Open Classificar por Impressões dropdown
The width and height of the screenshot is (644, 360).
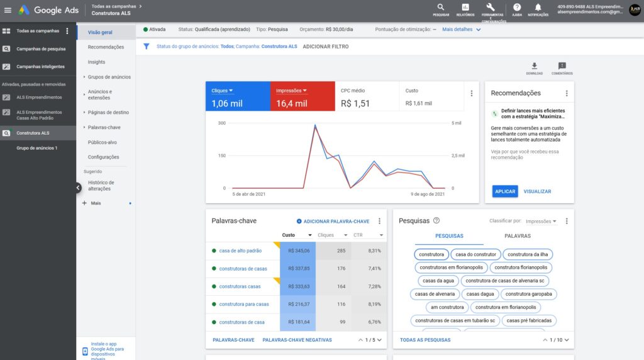click(541, 221)
